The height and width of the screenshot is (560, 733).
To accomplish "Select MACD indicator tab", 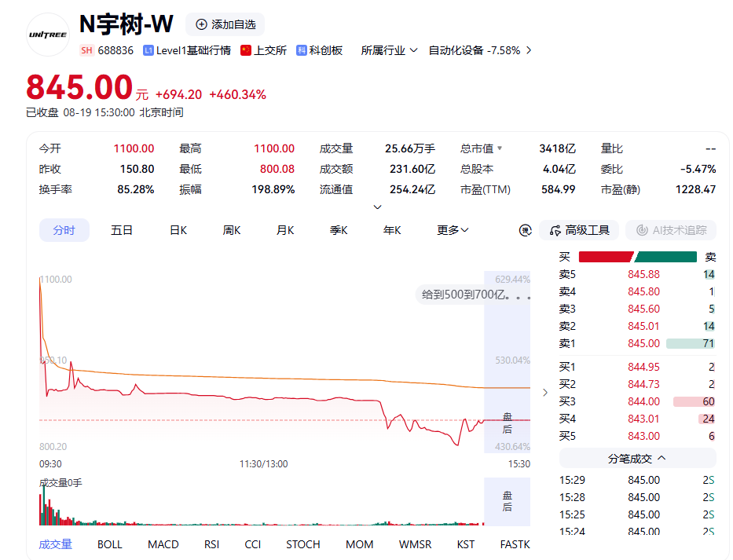I will click(x=163, y=544).
